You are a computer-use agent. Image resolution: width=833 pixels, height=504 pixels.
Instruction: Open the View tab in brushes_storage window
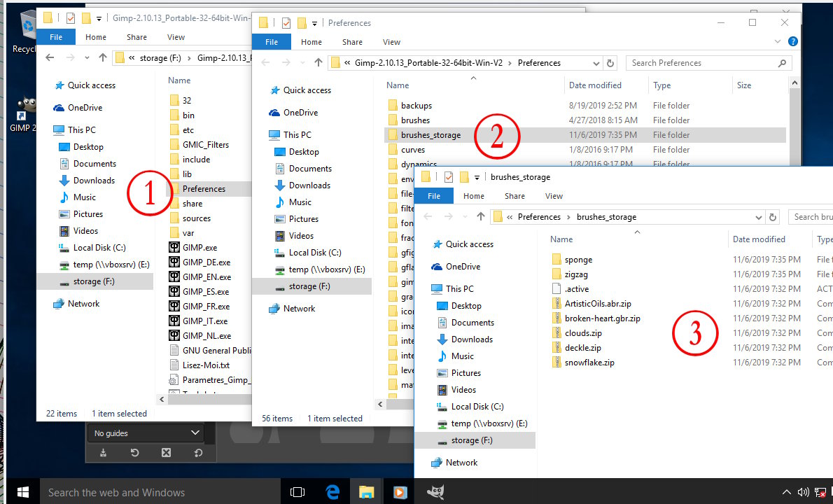(554, 196)
